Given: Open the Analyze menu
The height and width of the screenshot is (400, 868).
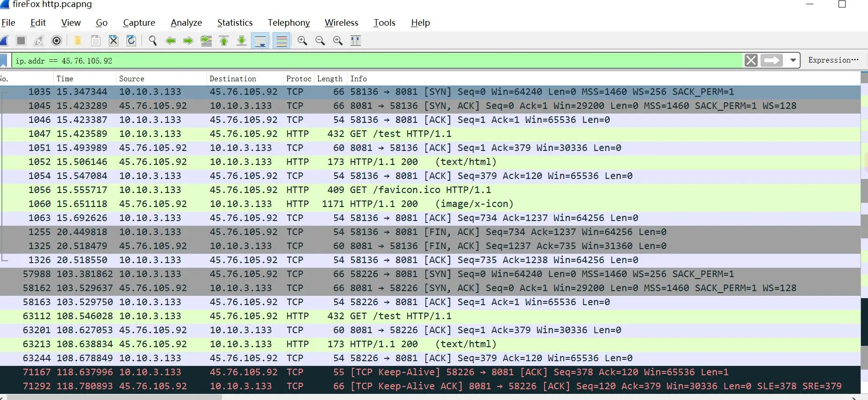Looking at the screenshot, I should point(187,22).
